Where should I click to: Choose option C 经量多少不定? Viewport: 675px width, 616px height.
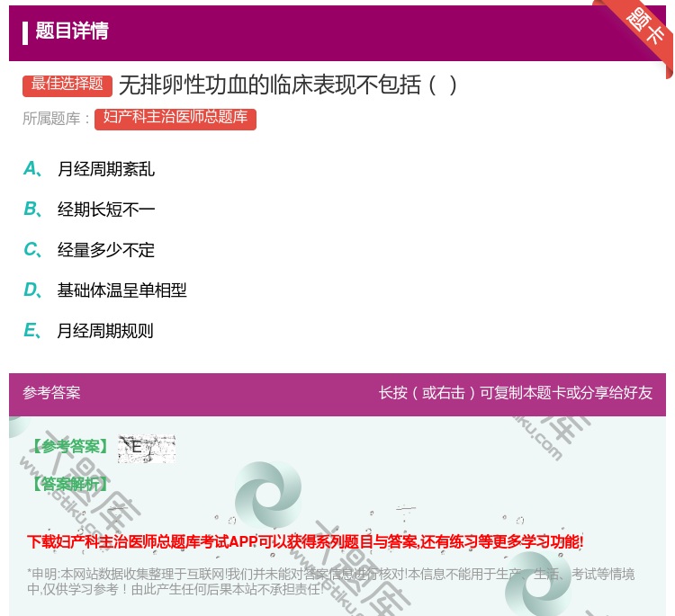pyautogui.click(x=105, y=250)
